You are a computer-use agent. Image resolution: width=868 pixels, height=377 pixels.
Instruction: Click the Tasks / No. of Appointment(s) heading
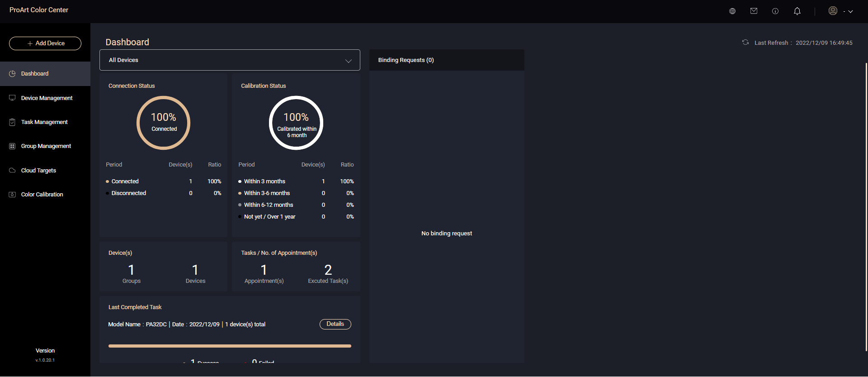click(279, 253)
